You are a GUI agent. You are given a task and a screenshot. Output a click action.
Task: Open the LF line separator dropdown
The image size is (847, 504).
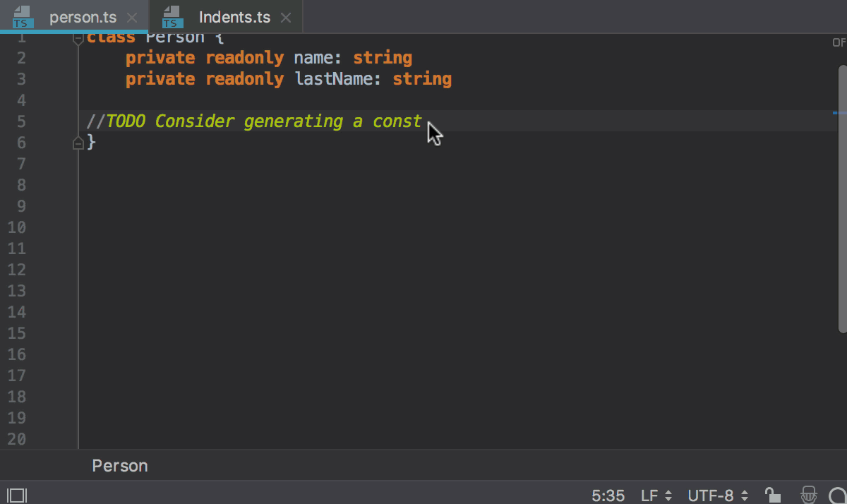651,495
